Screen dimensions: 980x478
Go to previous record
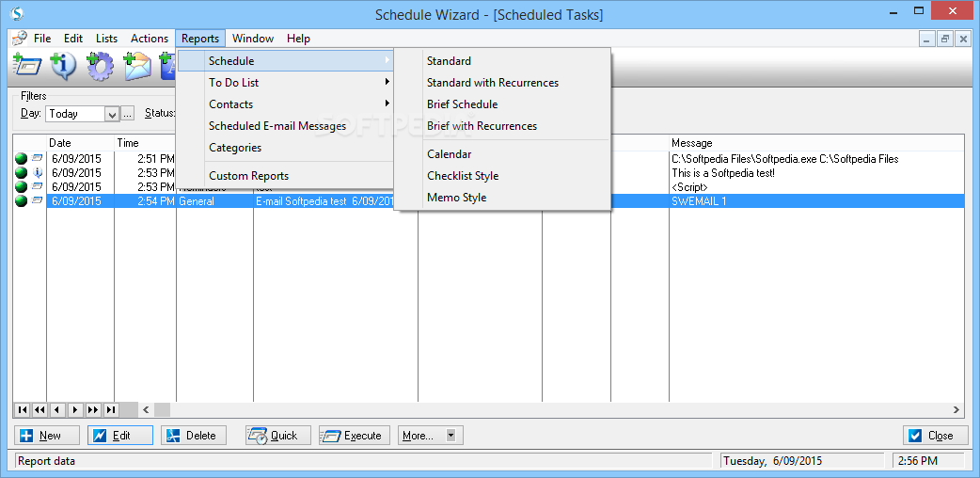57,410
